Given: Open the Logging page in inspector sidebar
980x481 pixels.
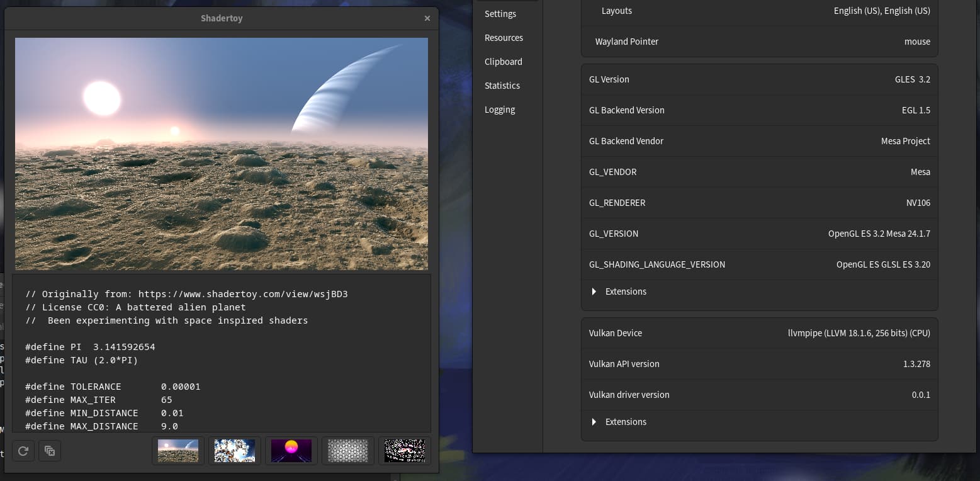Looking at the screenshot, I should (500, 110).
